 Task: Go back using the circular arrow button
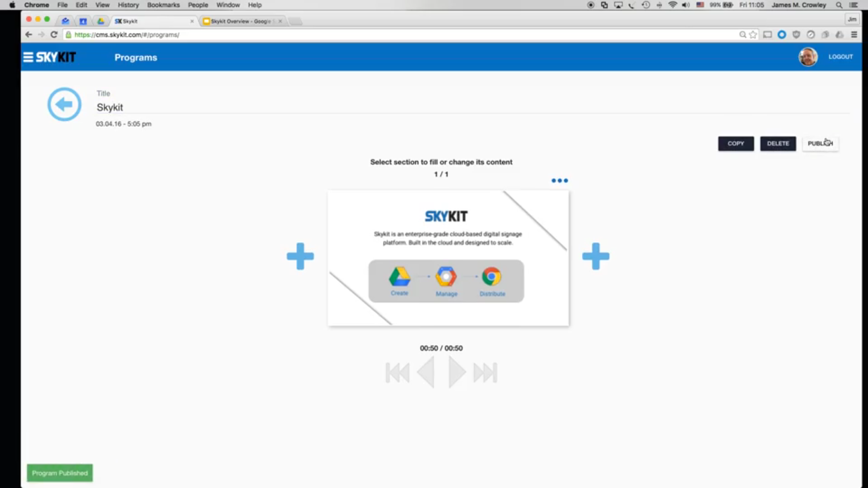[x=64, y=104]
